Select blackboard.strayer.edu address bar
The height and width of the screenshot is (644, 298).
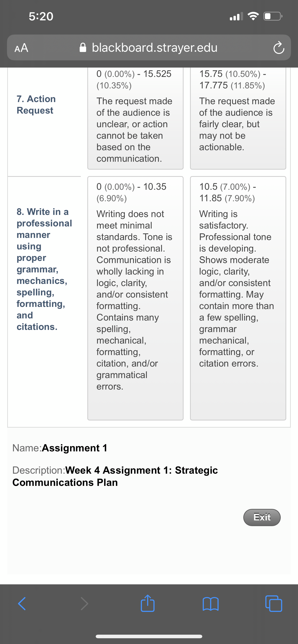click(149, 47)
